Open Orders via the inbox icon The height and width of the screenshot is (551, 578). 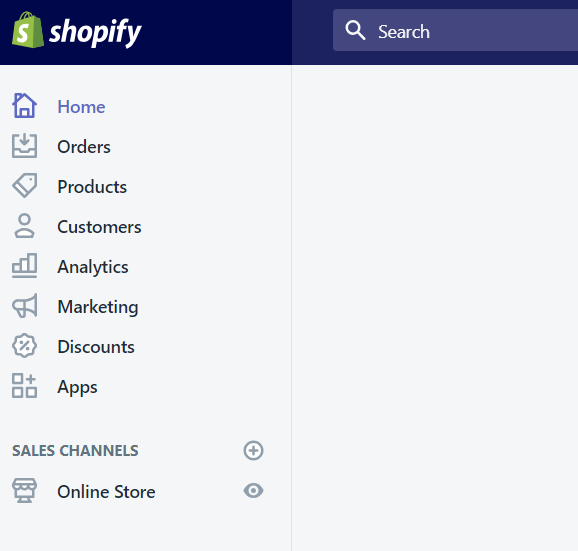[24, 146]
